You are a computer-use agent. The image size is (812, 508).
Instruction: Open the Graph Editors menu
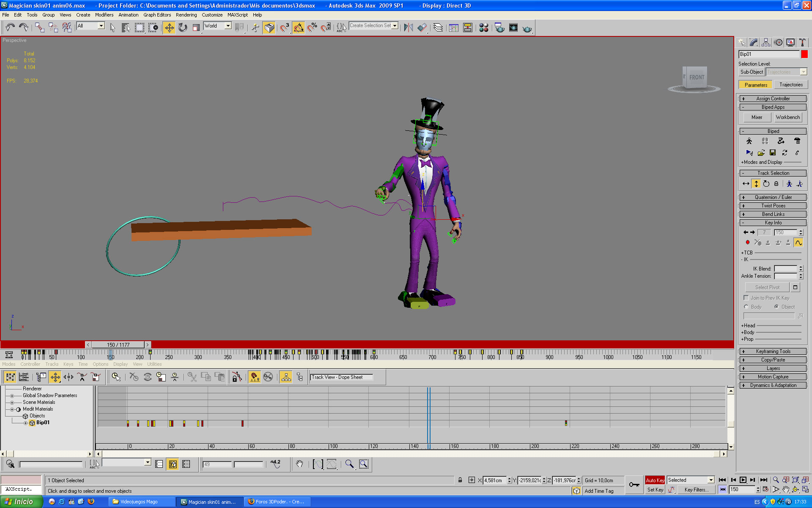pyautogui.click(x=157, y=15)
